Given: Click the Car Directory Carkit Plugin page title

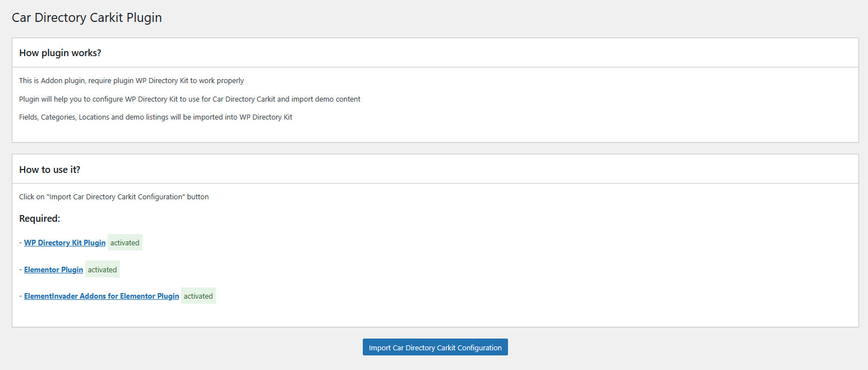Looking at the screenshot, I should (x=87, y=17).
